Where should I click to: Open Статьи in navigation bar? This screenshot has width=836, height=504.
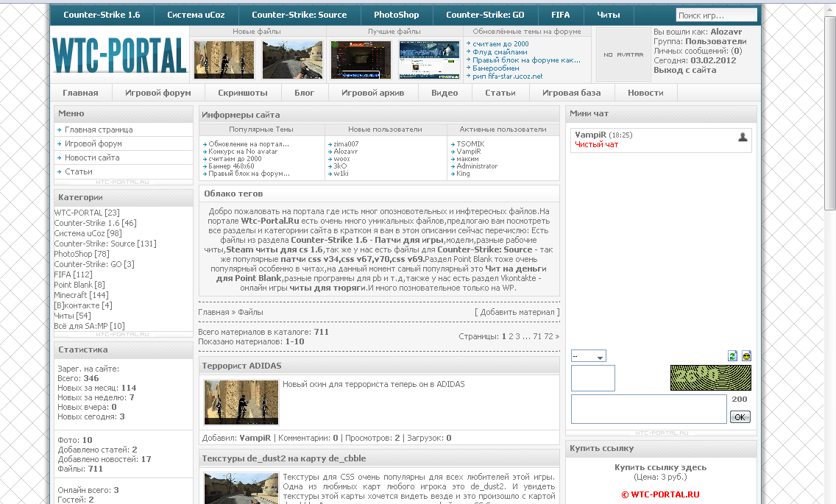(x=500, y=93)
